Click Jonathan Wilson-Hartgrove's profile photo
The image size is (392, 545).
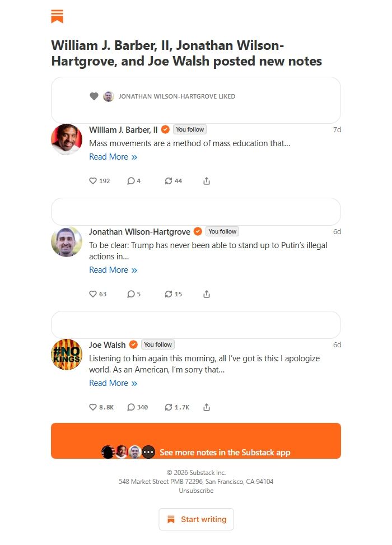pos(67,241)
